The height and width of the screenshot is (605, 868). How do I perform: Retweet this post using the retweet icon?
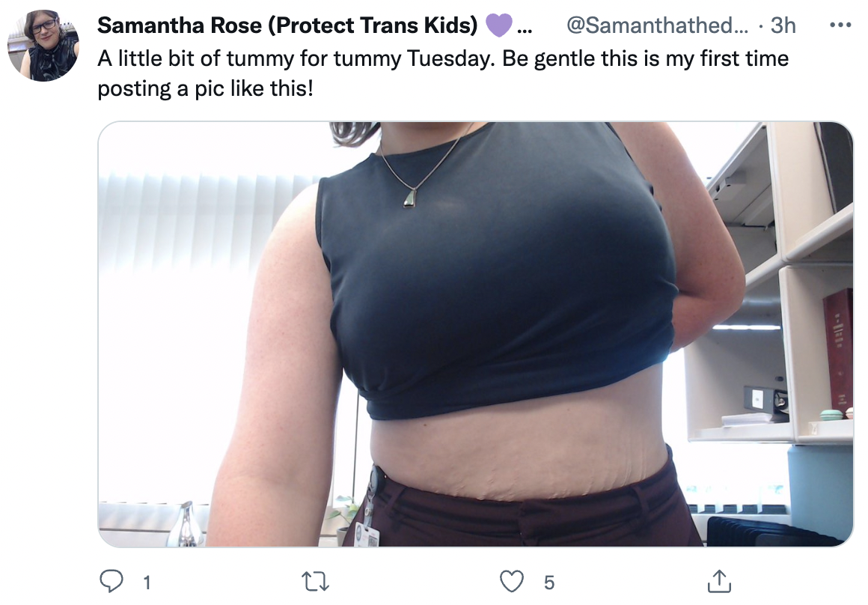pyautogui.click(x=316, y=582)
